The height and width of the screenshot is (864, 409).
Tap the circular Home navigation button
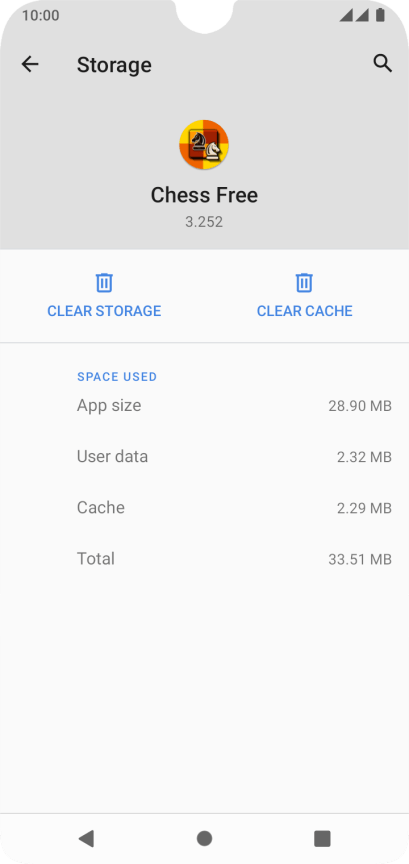[204, 839]
